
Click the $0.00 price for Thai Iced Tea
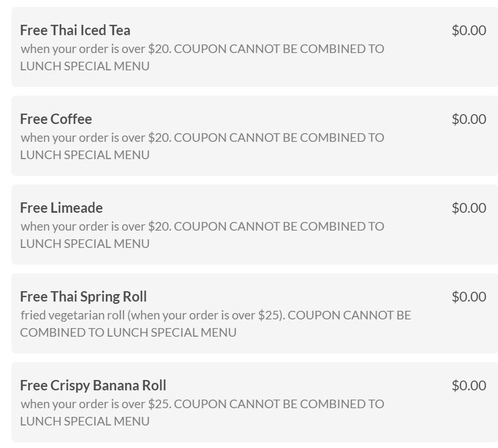(469, 30)
